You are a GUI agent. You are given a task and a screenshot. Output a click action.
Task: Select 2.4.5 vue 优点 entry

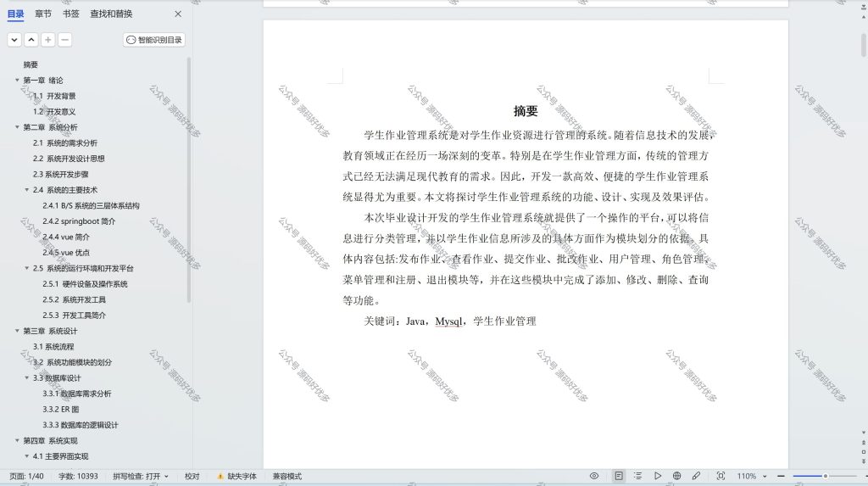(66, 253)
